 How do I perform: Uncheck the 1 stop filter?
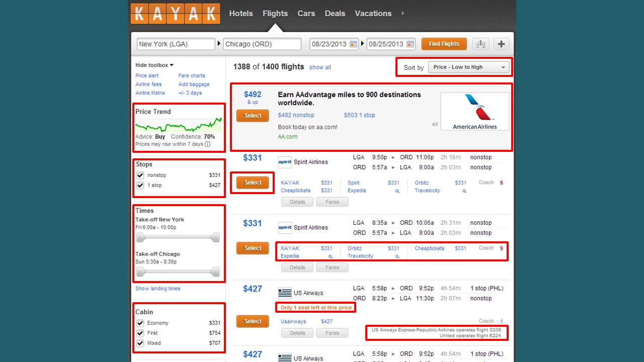tap(140, 186)
